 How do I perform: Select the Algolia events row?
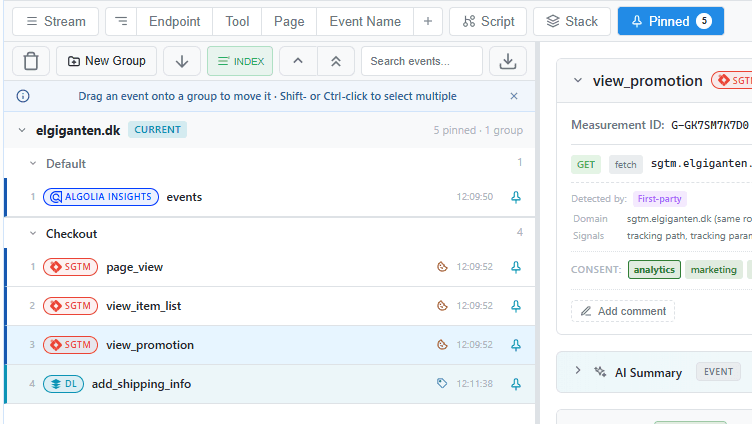click(271, 197)
